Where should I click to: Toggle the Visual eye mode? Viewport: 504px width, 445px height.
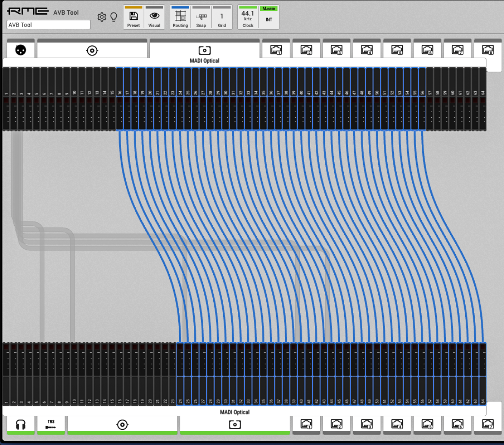point(154,17)
